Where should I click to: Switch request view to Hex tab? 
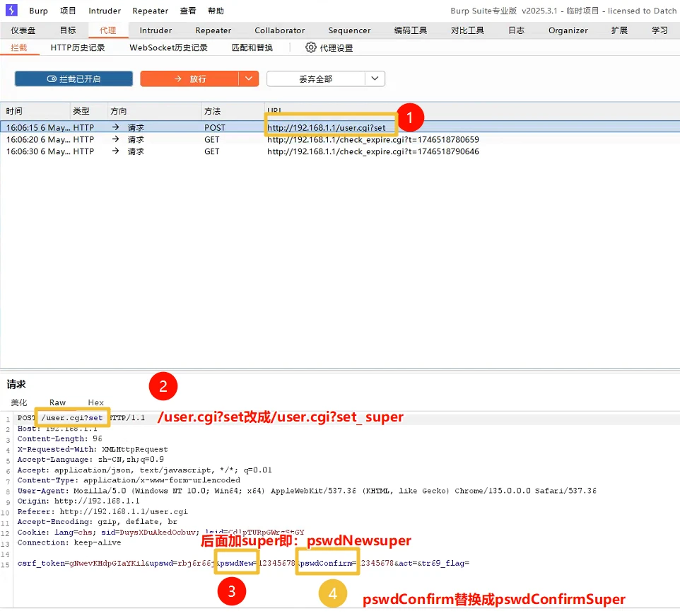(x=96, y=402)
